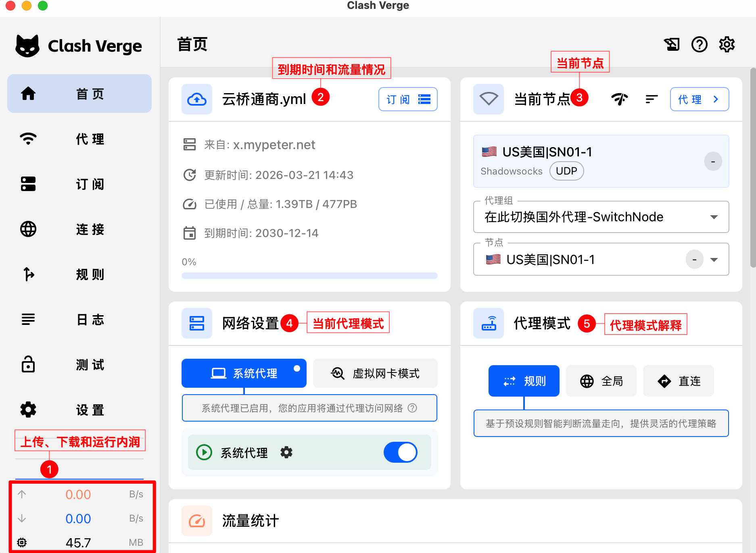Click delay badge on US美国|SN01-1 card
This screenshot has width=756, height=553.
(713, 162)
